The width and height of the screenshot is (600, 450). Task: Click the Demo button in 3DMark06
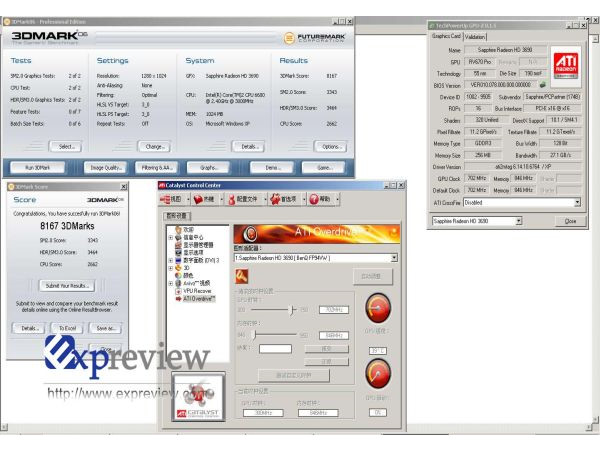(x=272, y=168)
